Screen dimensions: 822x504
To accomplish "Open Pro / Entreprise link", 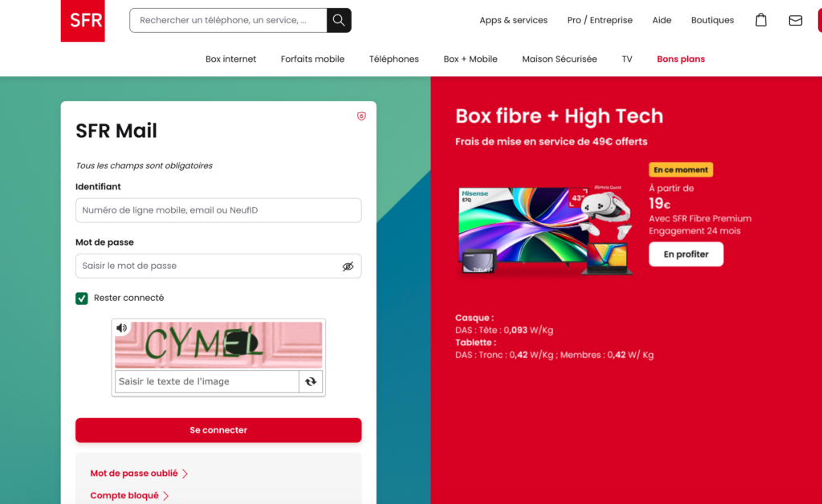I will point(600,20).
